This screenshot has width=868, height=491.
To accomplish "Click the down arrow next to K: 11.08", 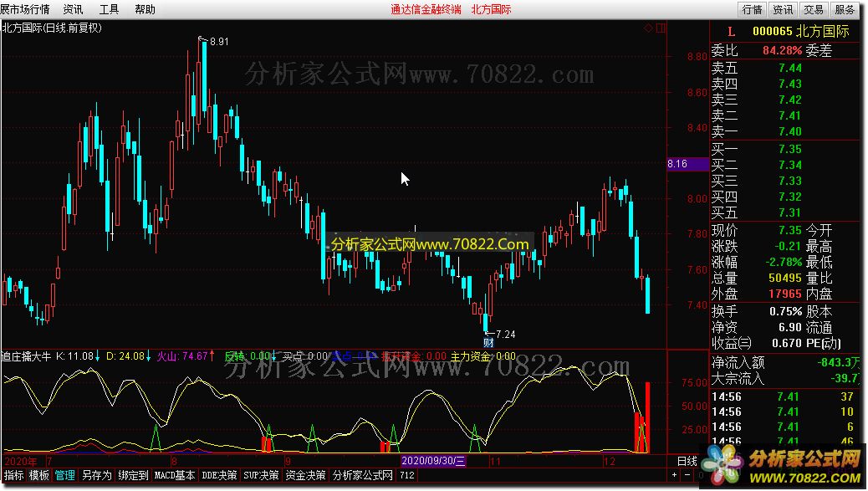I will click(x=98, y=356).
